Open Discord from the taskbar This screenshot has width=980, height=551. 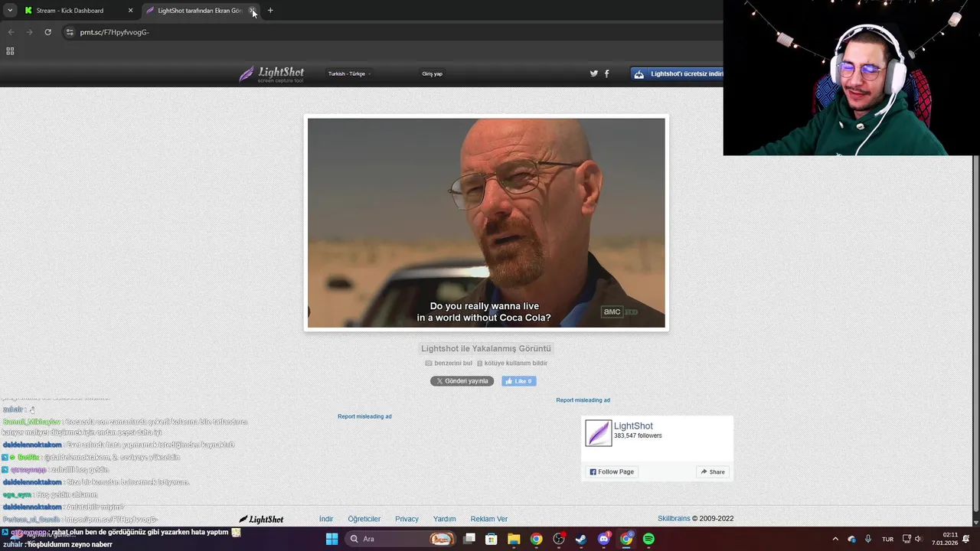click(x=604, y=539)
